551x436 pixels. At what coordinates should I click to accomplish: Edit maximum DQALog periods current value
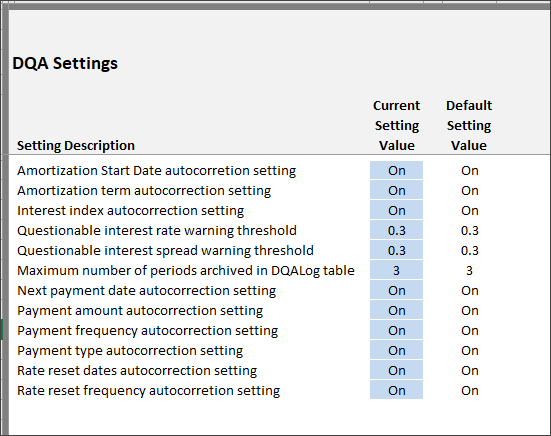click(x=396, y=271)
